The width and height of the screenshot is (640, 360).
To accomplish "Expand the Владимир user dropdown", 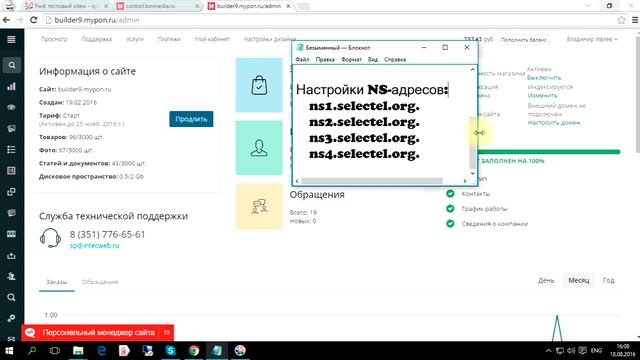I will click(592, 39).
